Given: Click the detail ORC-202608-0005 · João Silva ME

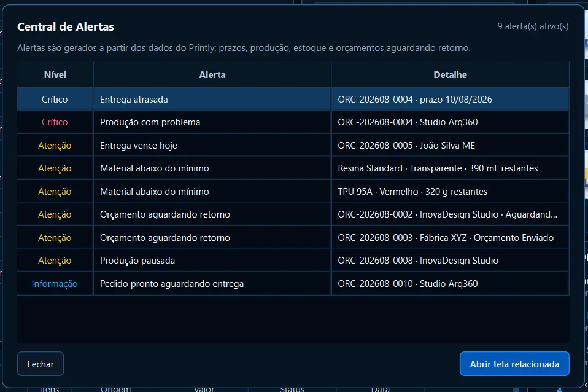Looking at the screenshot, I should 406,146.
